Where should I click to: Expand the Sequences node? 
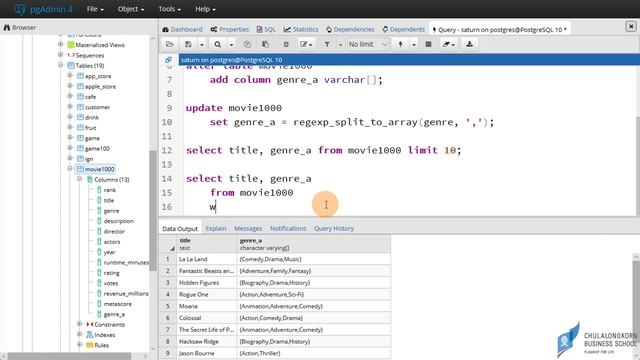[x=60, y=55]
